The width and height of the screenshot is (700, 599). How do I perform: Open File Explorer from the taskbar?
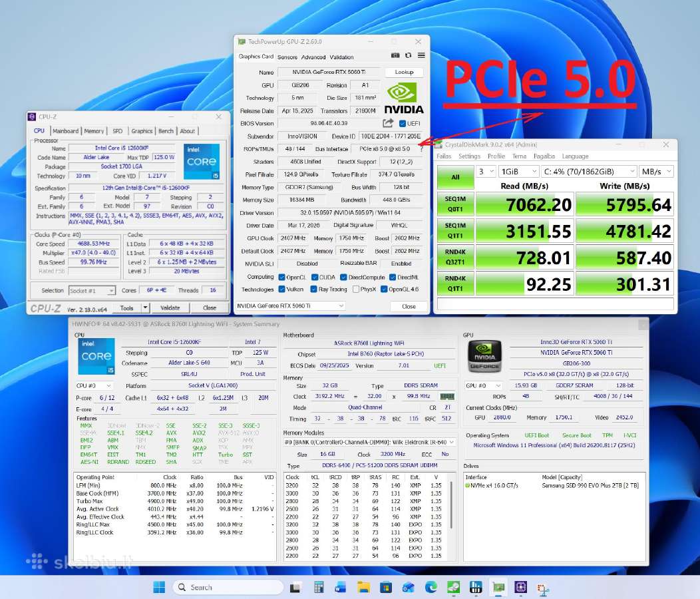tap(363, 588)
